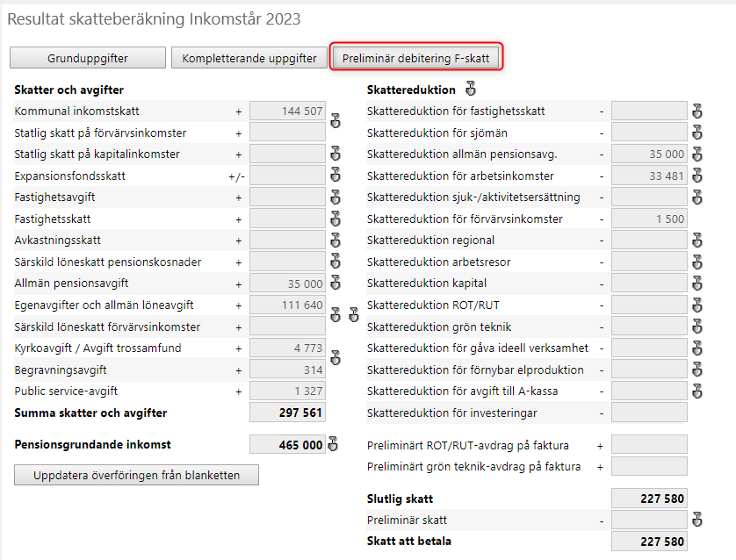Click Uppdatera överföringen från blanketten button
The width and height of the screenshot is (736, 560).
coord(137,475)
